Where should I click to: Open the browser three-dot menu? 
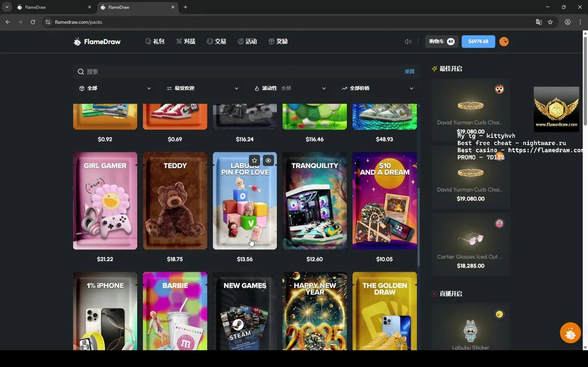pos(580,22)
